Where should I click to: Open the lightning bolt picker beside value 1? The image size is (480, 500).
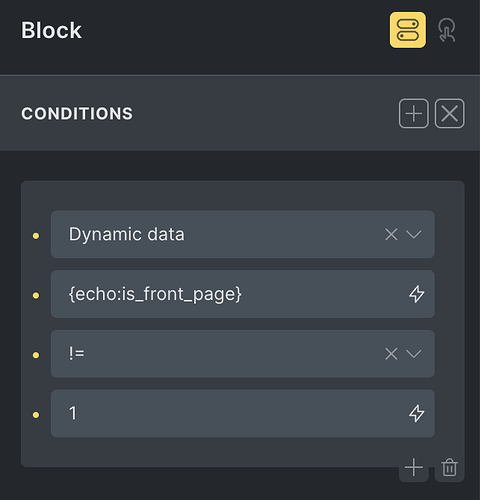417,413
